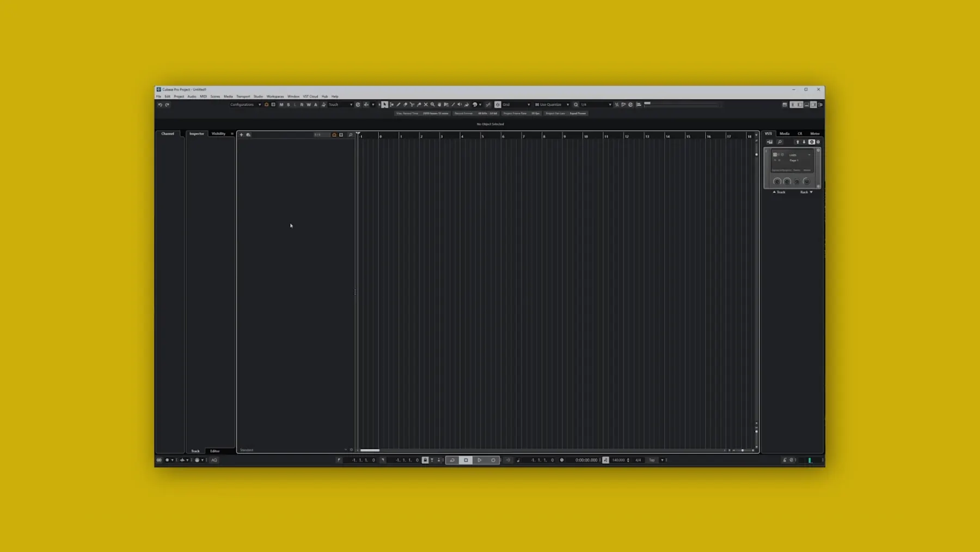Click the Iterative Quantize icon

[x=616, y=105]
